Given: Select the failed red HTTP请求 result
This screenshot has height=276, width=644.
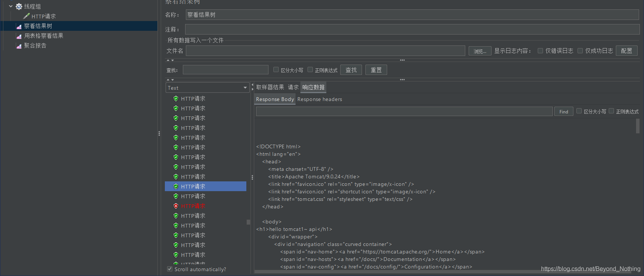Looking at the screenshot, I should [193, 206].
